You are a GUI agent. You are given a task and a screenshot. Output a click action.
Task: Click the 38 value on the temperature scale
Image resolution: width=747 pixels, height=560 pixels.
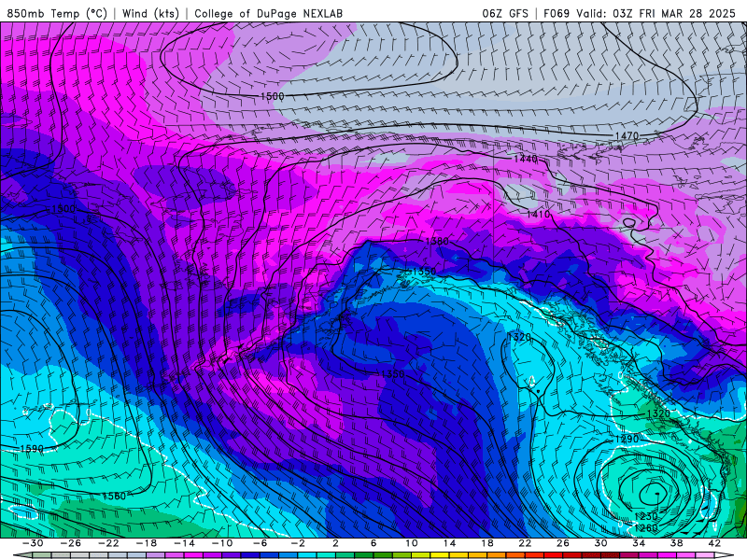pos(676,543)
